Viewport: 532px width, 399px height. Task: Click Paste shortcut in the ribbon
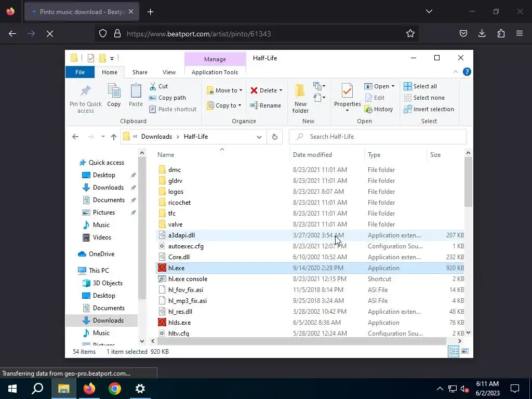pos(172,109)
